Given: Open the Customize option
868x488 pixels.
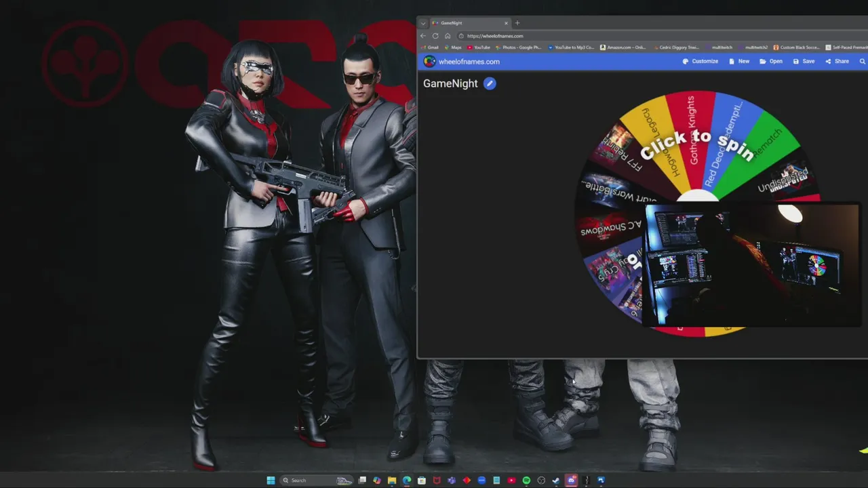Looking at the screenshot, I should pyautogui.click(x=701, y=62).
